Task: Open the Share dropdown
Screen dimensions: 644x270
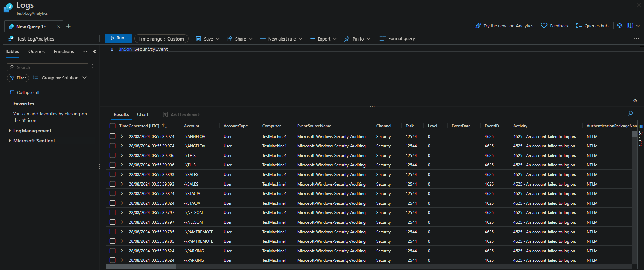Action: click(x=240, y=39)
